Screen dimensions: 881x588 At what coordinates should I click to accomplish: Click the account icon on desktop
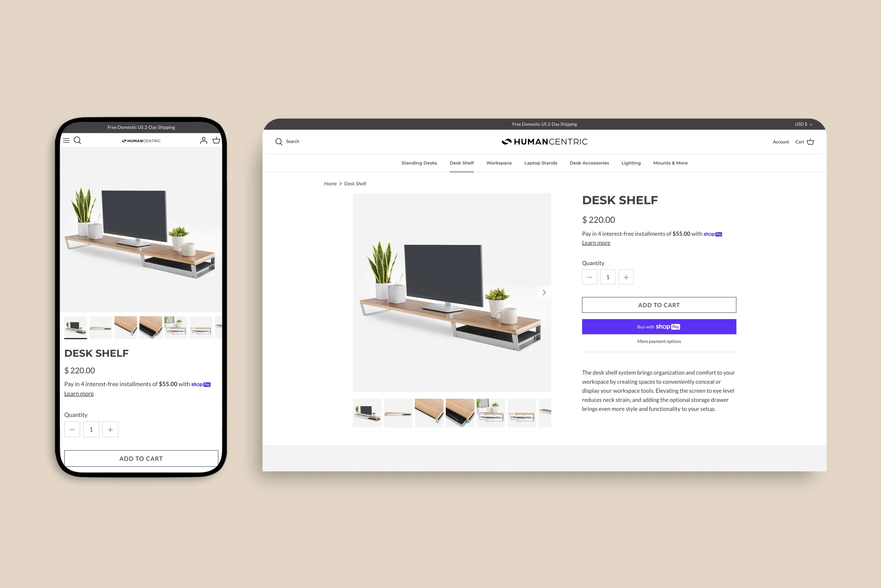[x=780, y=142]
